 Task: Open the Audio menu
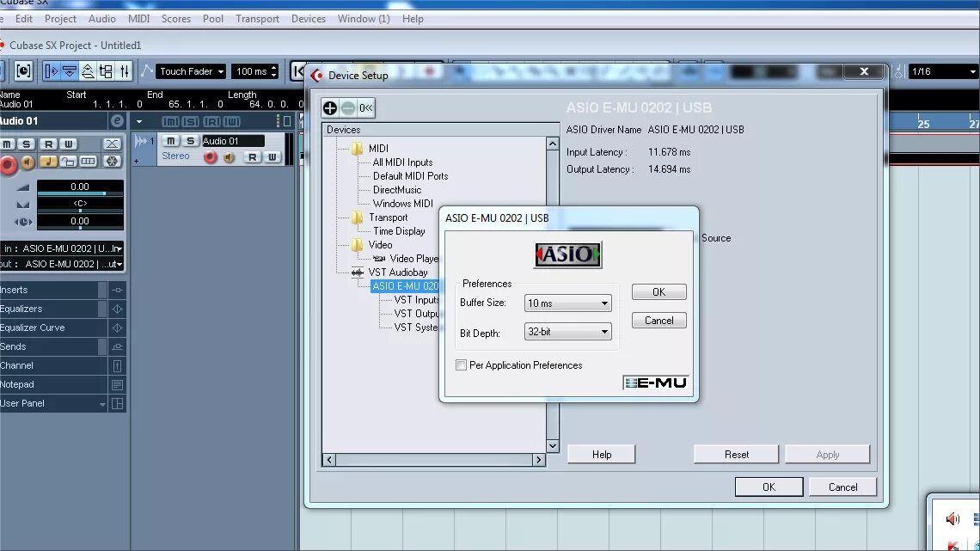click(x=102, y=19)
